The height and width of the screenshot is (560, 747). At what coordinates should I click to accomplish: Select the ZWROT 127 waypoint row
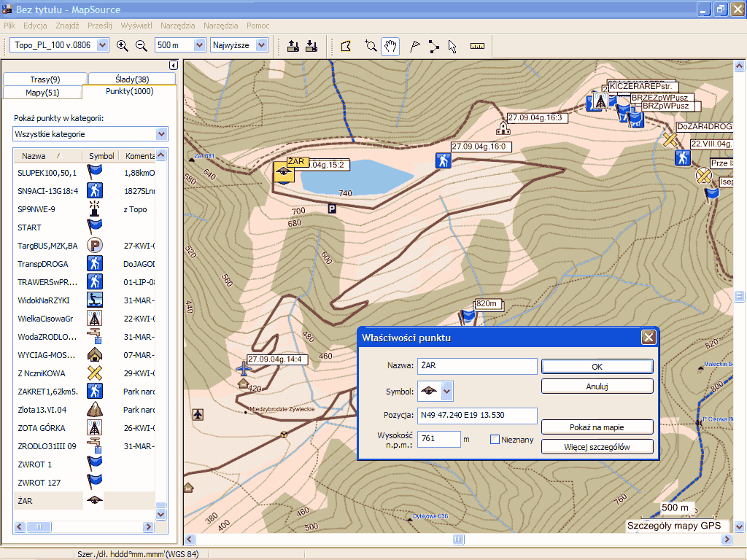tap(85, 483)
